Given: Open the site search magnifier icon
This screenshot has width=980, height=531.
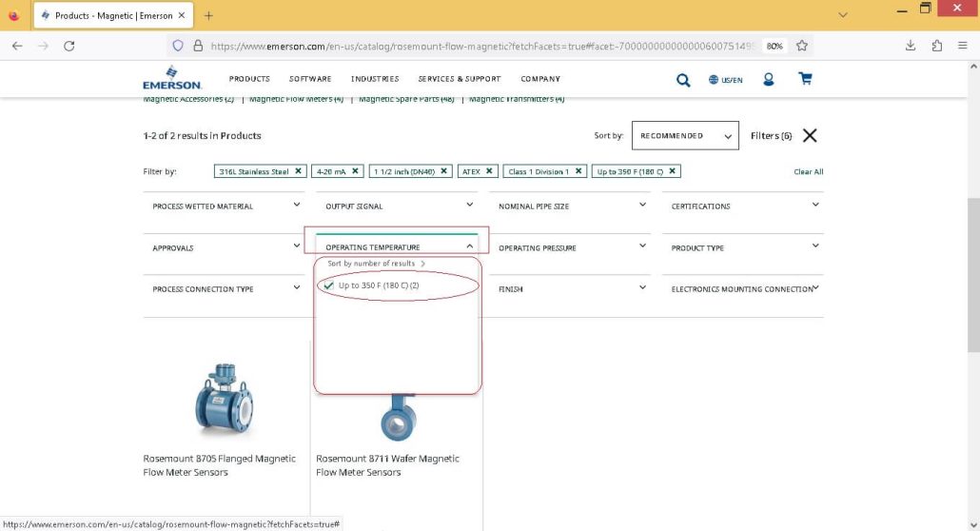Looking at the screenshot, I should click(x=683, y=79).
